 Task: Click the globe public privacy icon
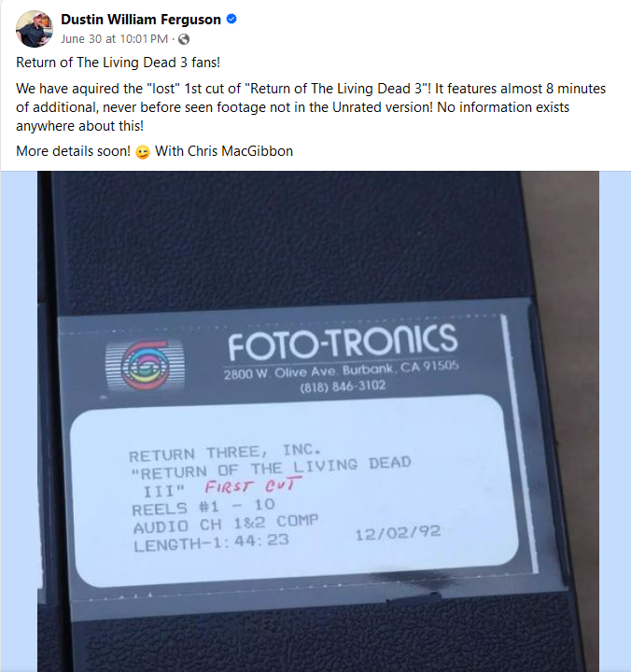184,39
